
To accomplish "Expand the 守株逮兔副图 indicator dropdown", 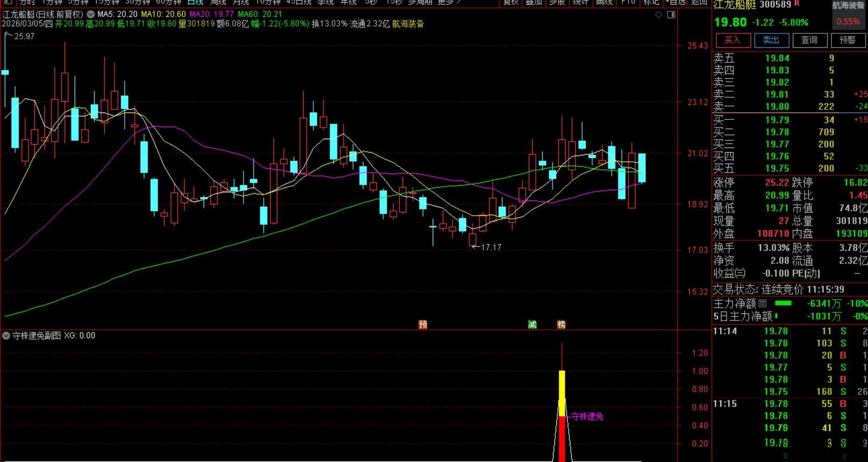I will [x=6, y=336].
